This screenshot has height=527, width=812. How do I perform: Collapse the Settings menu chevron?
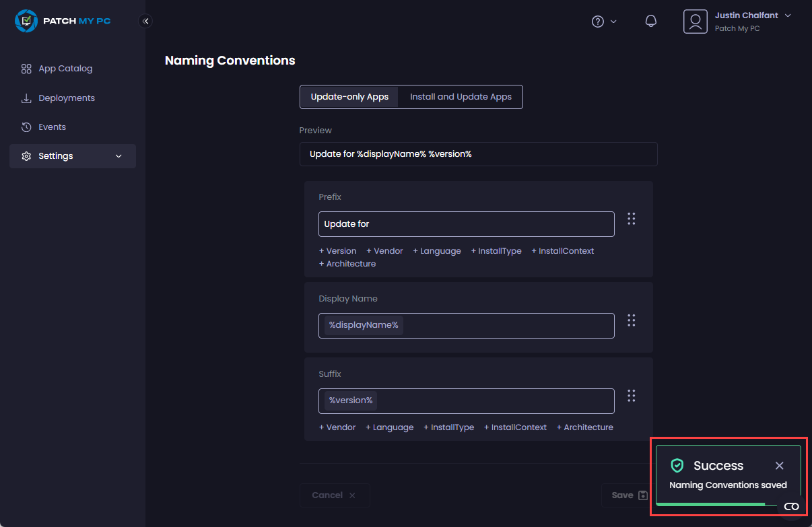click(x=119, y=155)
